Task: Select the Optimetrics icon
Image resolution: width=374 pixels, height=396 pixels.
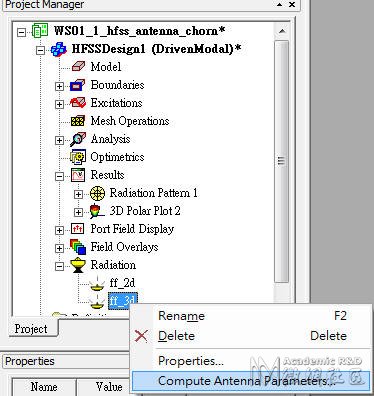Action: pyautogui.click(x=78, y=157)
